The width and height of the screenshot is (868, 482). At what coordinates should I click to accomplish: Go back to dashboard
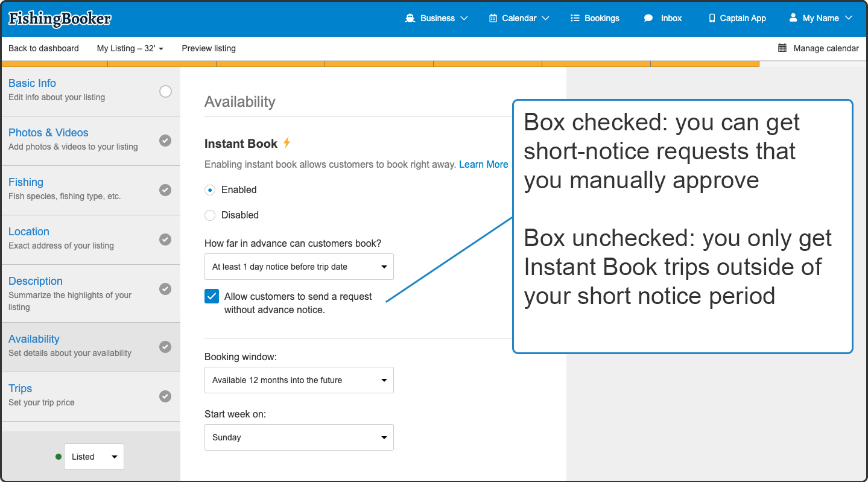(x=43, y=48)
